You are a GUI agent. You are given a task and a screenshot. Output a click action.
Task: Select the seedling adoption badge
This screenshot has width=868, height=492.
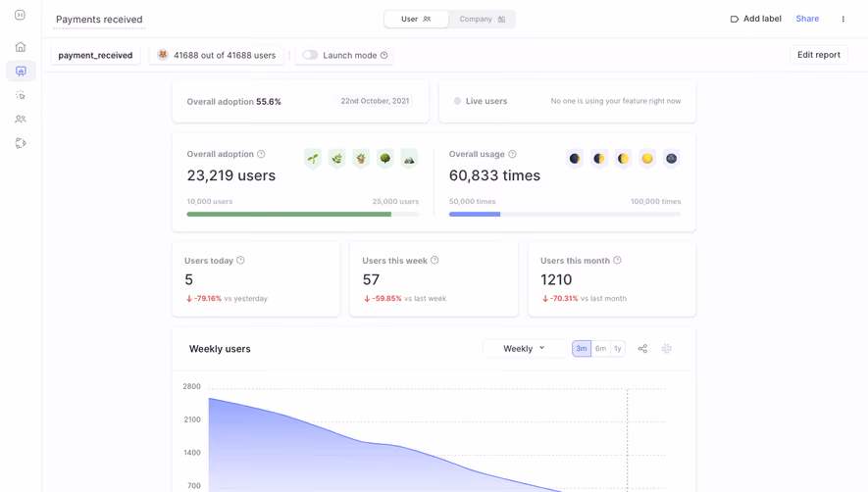(313, 159)
